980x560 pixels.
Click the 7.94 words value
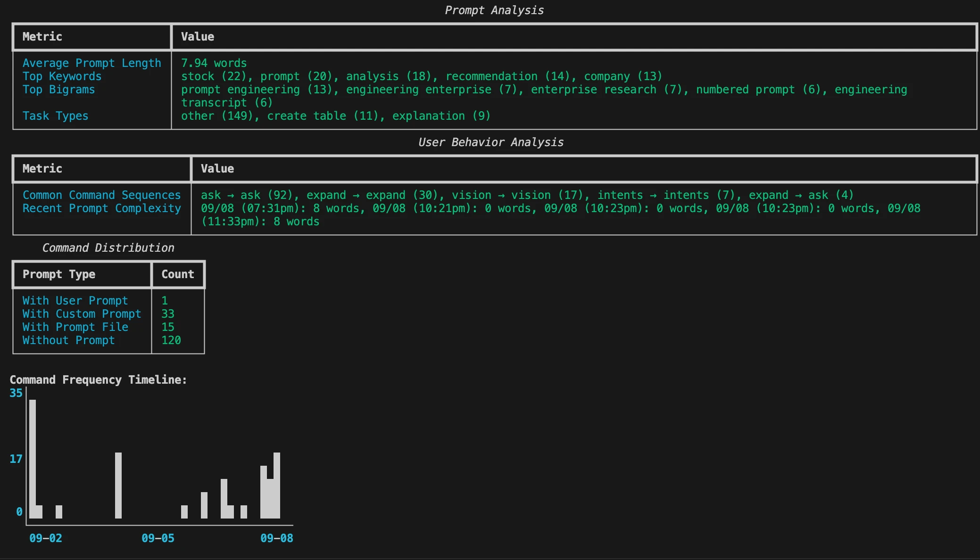pyautogui.click(x=214, y=63)
